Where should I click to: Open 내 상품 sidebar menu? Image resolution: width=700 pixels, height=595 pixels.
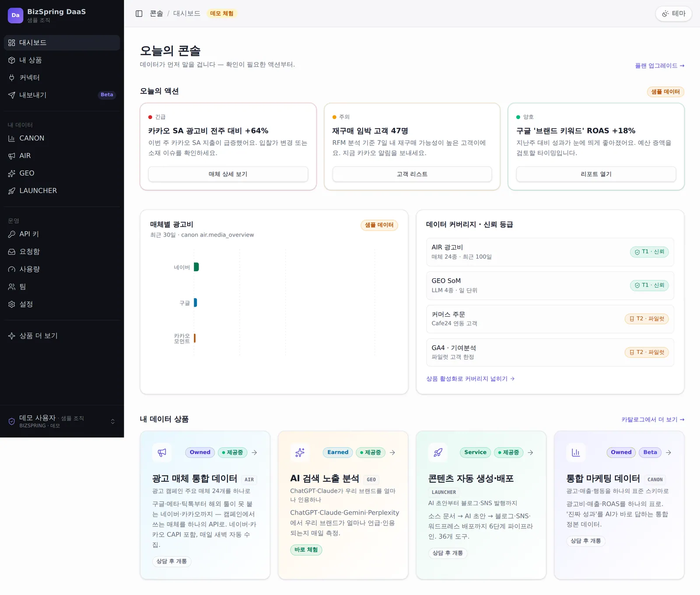point(62,60)
